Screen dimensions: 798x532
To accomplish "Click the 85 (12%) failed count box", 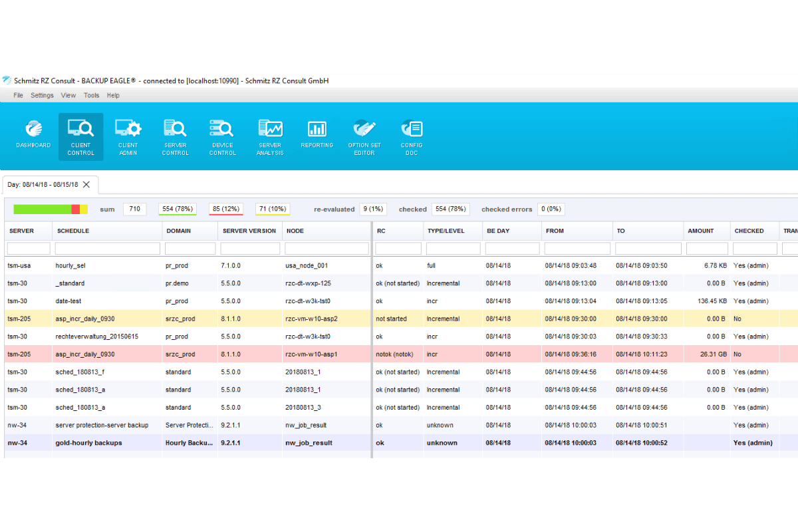I will pos(225,209).
